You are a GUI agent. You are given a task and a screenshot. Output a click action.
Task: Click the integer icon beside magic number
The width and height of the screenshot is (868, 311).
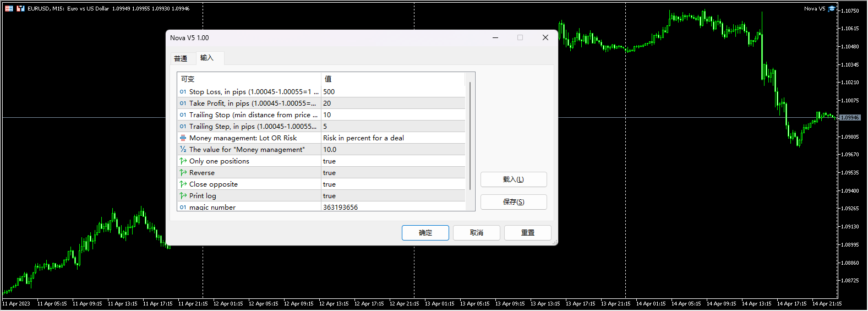(x=183, y=208)
